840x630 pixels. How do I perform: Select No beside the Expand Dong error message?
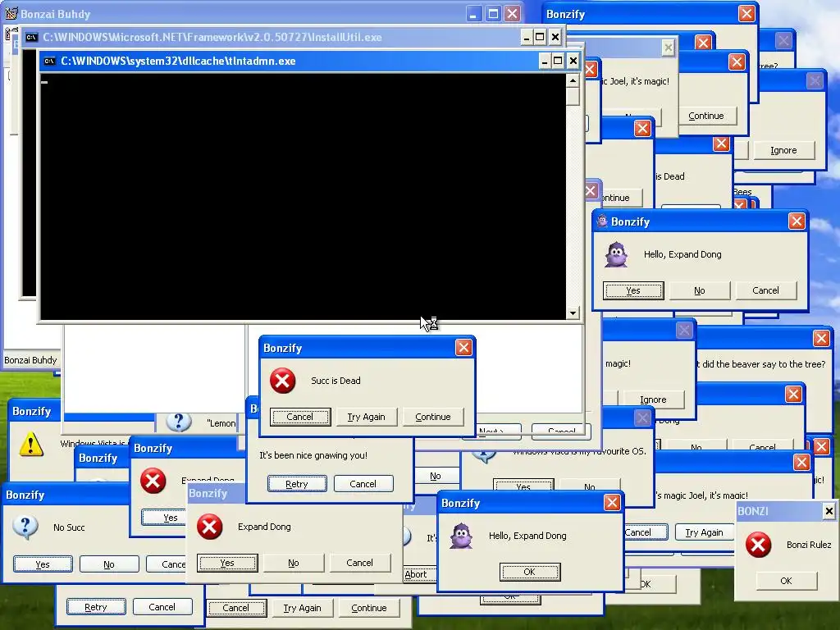[x=294, y=563]
